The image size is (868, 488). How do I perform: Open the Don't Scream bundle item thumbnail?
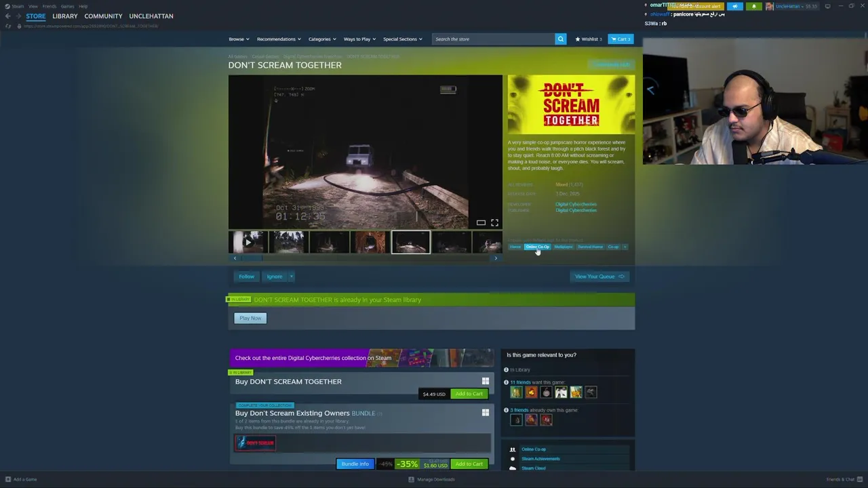point(255,443)
